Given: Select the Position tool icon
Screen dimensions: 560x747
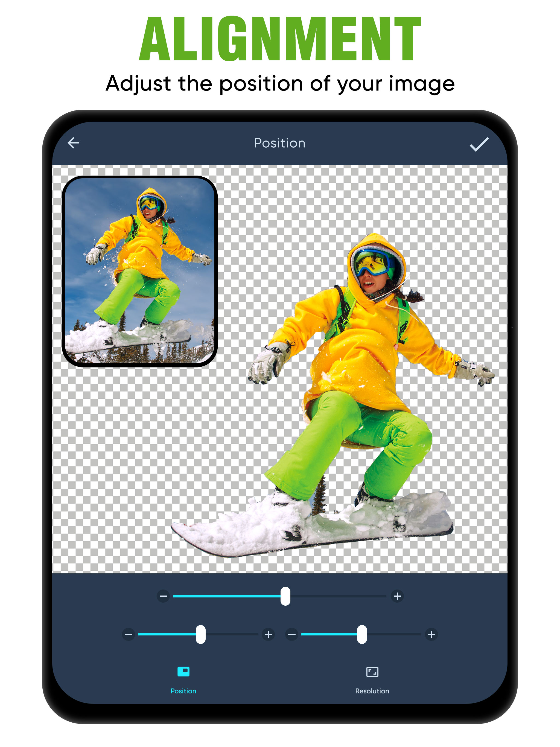Looking at the screenshot, I should [x=183, y=671].
